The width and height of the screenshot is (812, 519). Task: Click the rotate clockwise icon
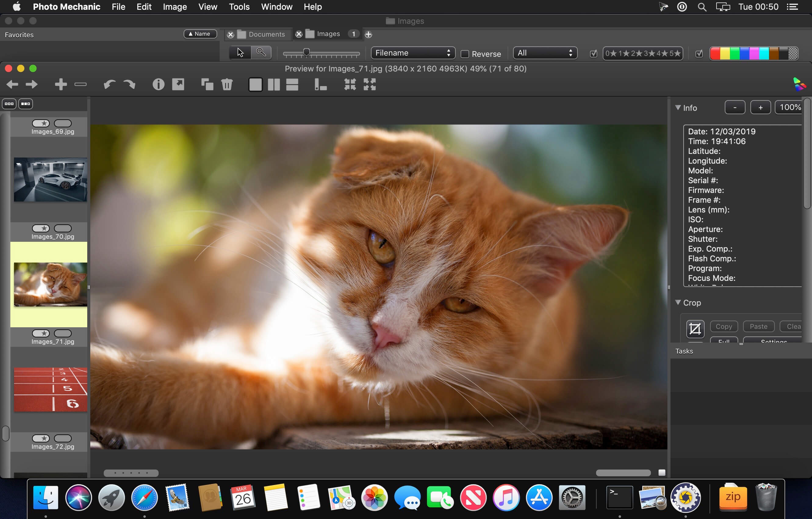130,84
